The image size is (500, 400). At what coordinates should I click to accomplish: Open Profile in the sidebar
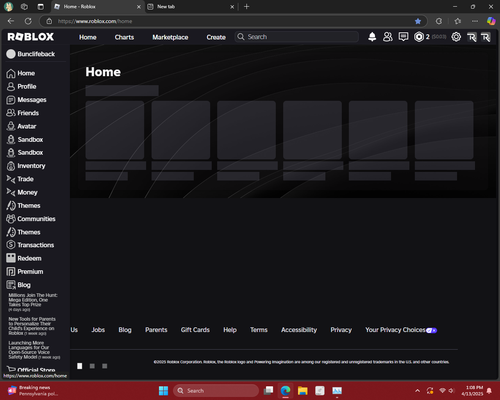coord(21,86)
